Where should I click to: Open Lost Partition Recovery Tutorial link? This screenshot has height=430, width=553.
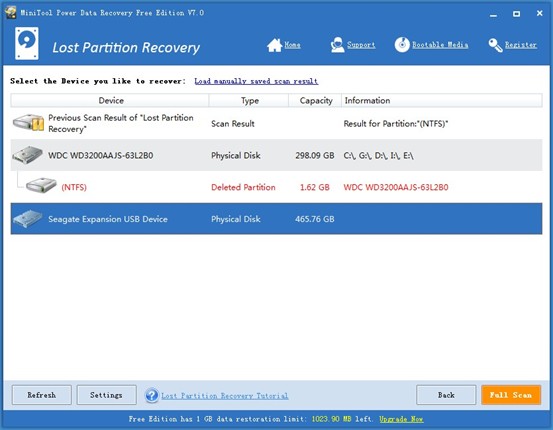(225, 396)
